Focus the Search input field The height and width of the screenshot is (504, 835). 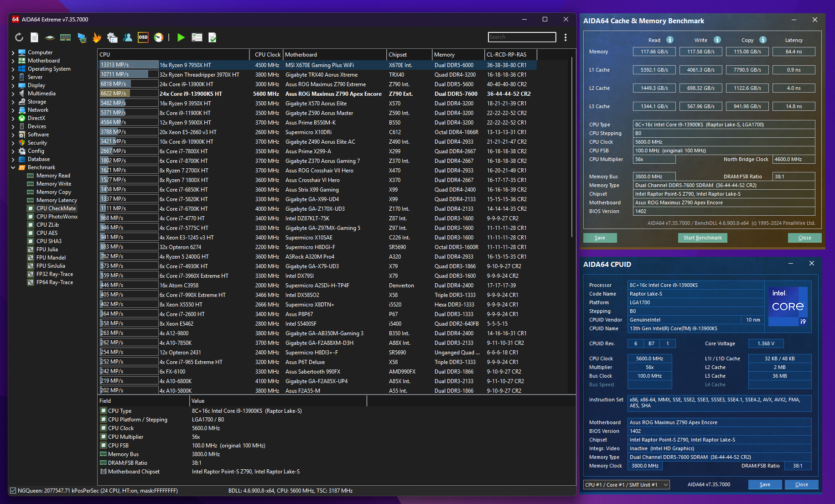tap(522, 37)
